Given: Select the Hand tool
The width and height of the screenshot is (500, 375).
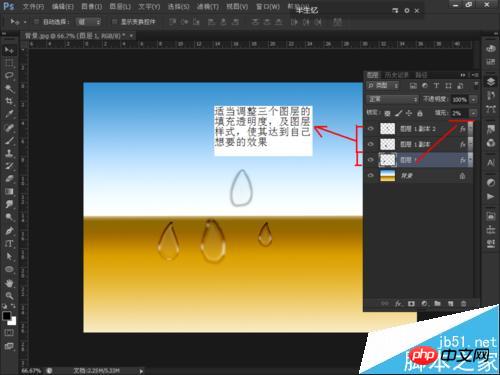Looking at the screenshot, I should (x=9, y=283).
